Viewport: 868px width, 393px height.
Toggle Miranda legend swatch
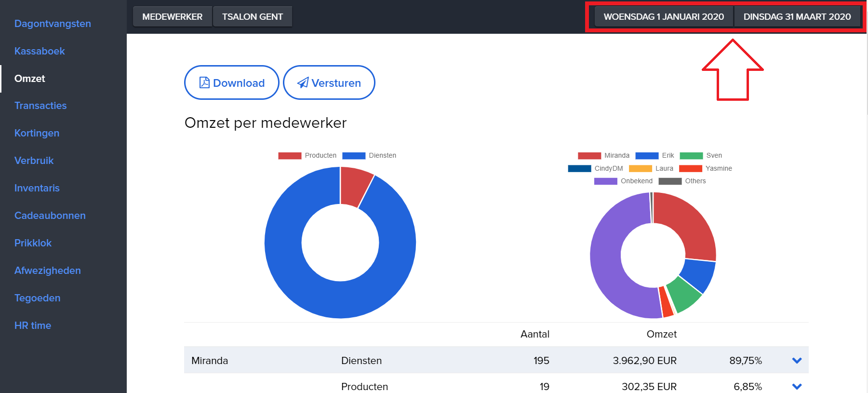point(589,155)
